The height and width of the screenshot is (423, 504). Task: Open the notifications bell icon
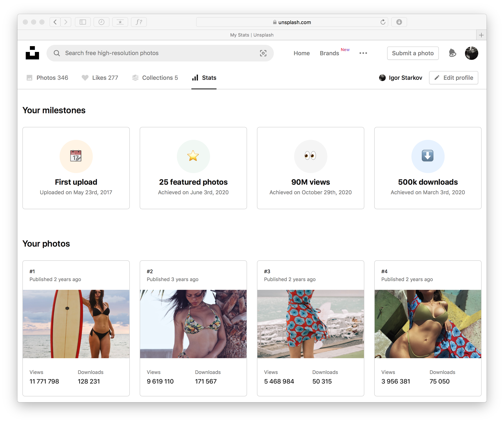(x=452, y=53)
